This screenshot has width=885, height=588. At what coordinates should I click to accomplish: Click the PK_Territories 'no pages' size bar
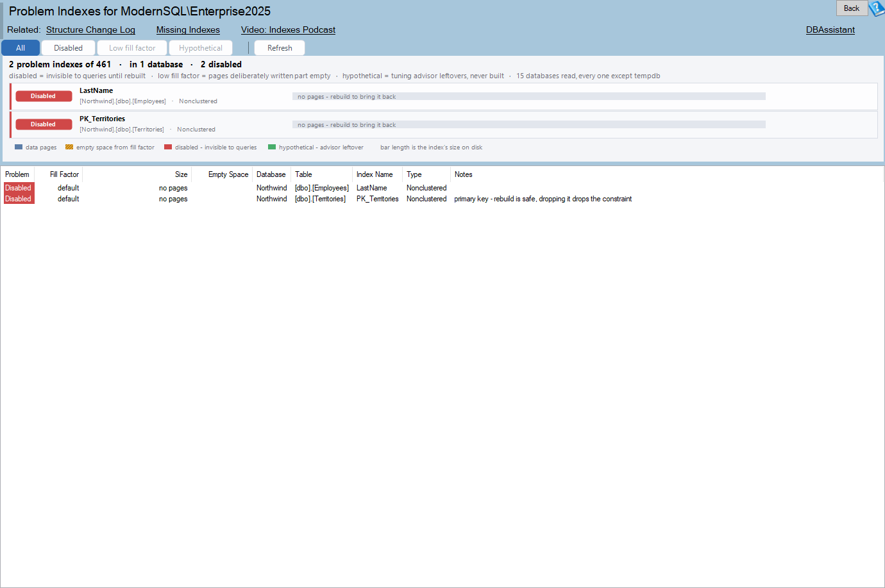(x=529, y=124)
